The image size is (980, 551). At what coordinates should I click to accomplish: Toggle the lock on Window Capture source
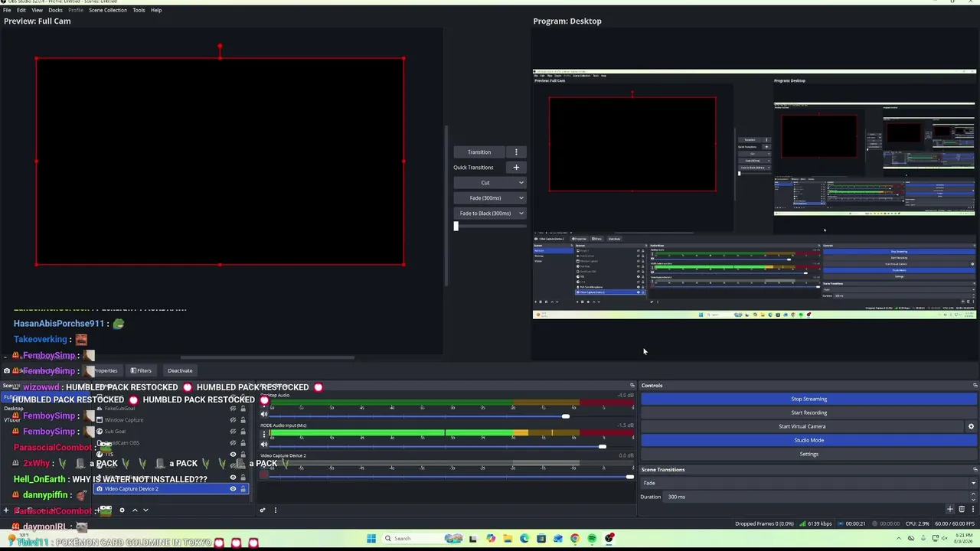(x=243, y=419)
